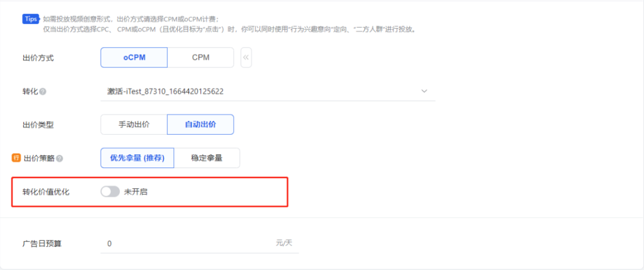Viewport: 644px width, 270px height.
Task: Select 优先拿量 (推荐) strategy
Action: click(x=137, y=158)
